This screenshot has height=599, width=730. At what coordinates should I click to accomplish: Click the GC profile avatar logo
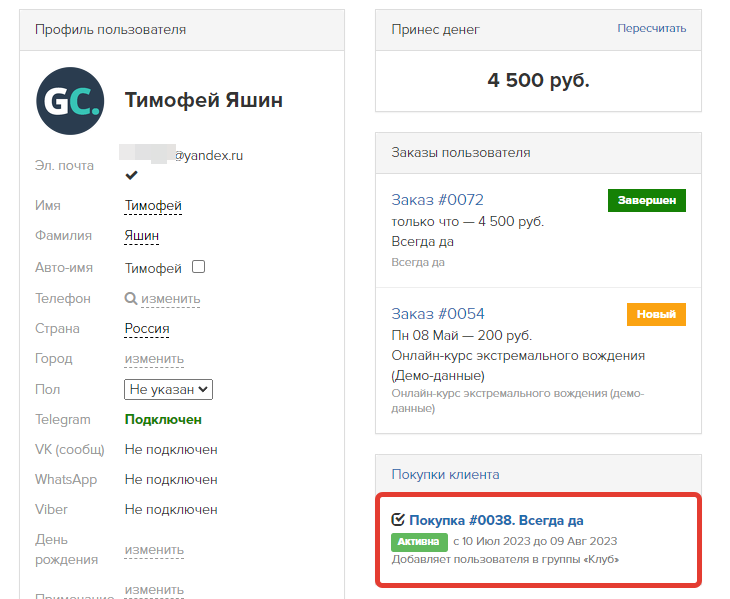click(69, 100)
